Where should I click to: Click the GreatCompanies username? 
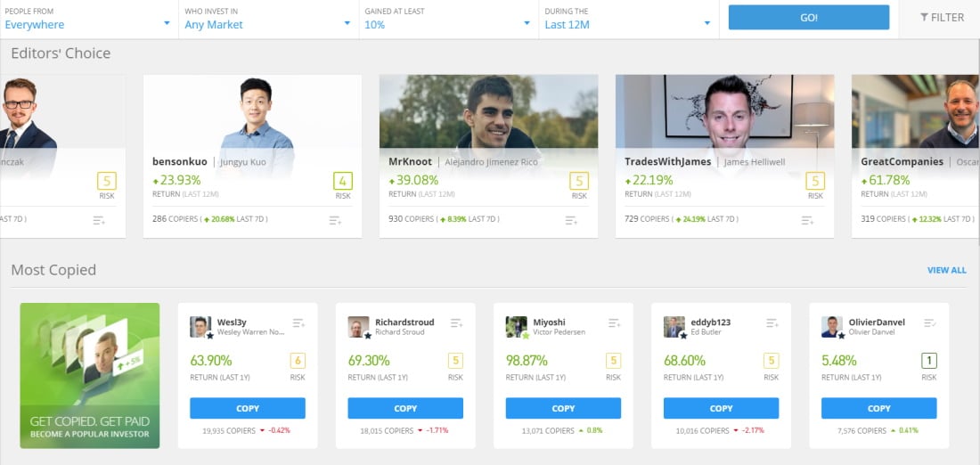click(x=902, y=162)
